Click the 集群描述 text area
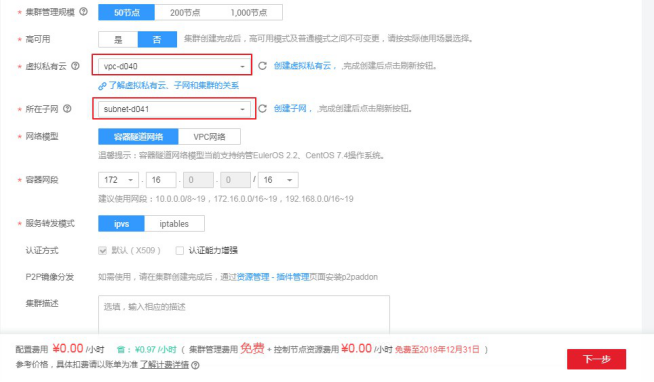Viewport: 654px width, 382px height. 244,315
